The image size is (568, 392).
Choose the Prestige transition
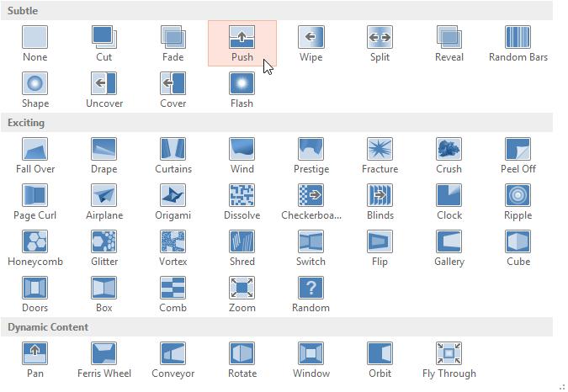pyautogui.click(x=311, y=156)
